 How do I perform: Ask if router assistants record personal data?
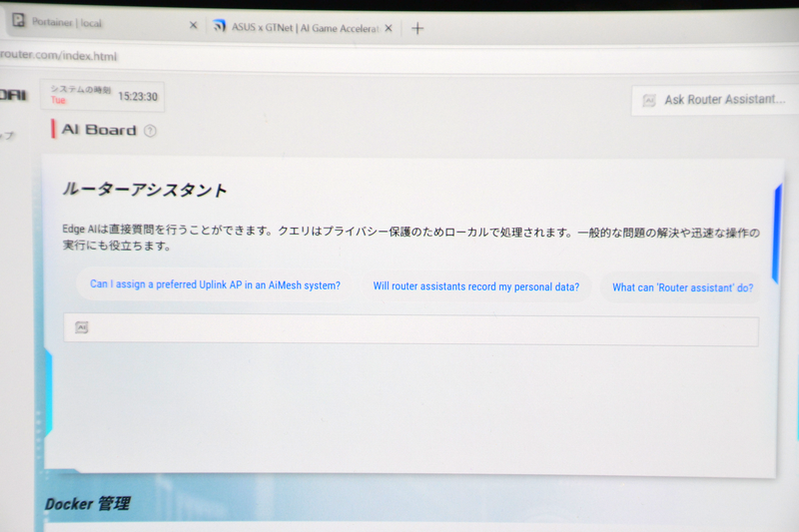click(476, 286)
